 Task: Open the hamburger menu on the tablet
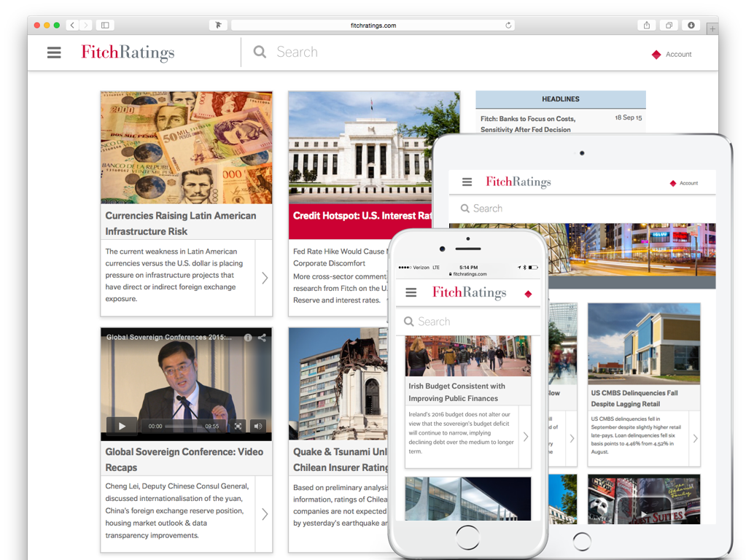tap(467, 182)
